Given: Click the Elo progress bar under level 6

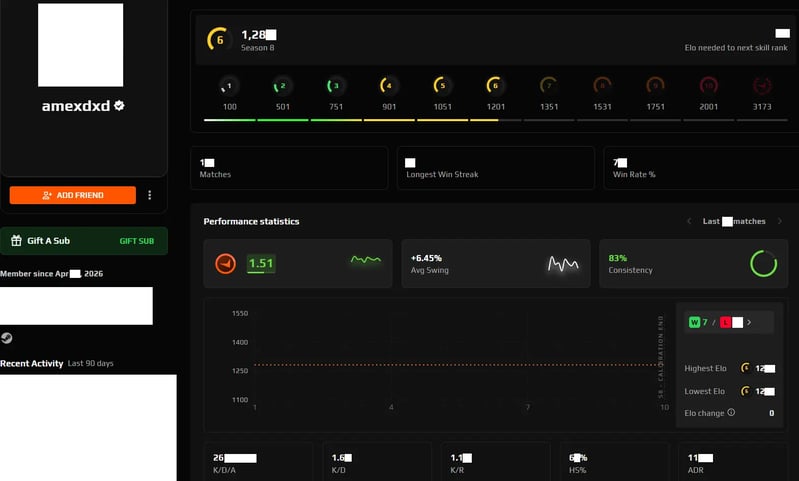Looking at the screenshot, I should click(x=495, y=120).
